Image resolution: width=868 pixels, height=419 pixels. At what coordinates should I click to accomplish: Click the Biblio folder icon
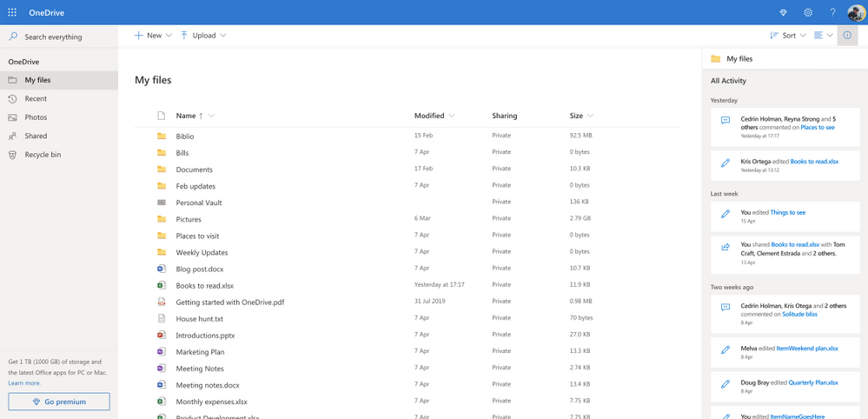[x=162, y=136]
